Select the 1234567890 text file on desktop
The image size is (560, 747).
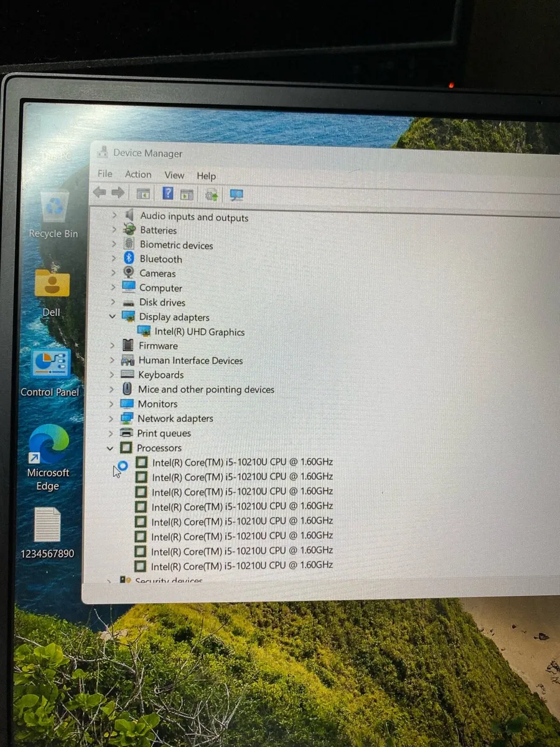(x=47, y=532)
